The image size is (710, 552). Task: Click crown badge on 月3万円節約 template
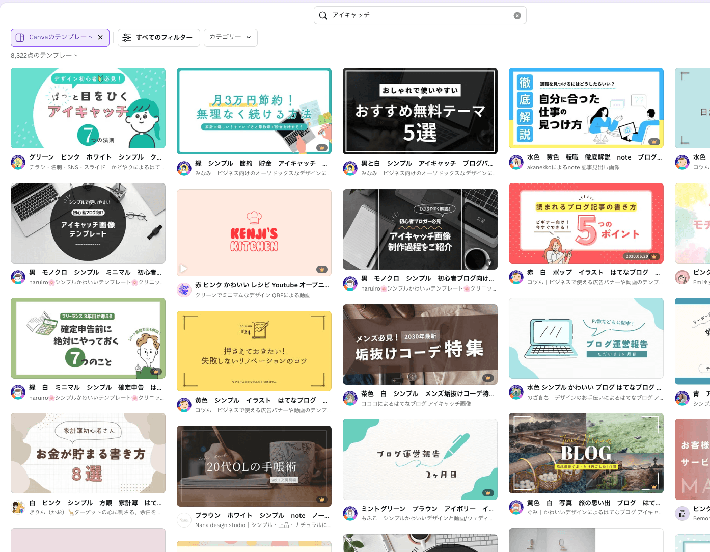(x=322, y=147)
